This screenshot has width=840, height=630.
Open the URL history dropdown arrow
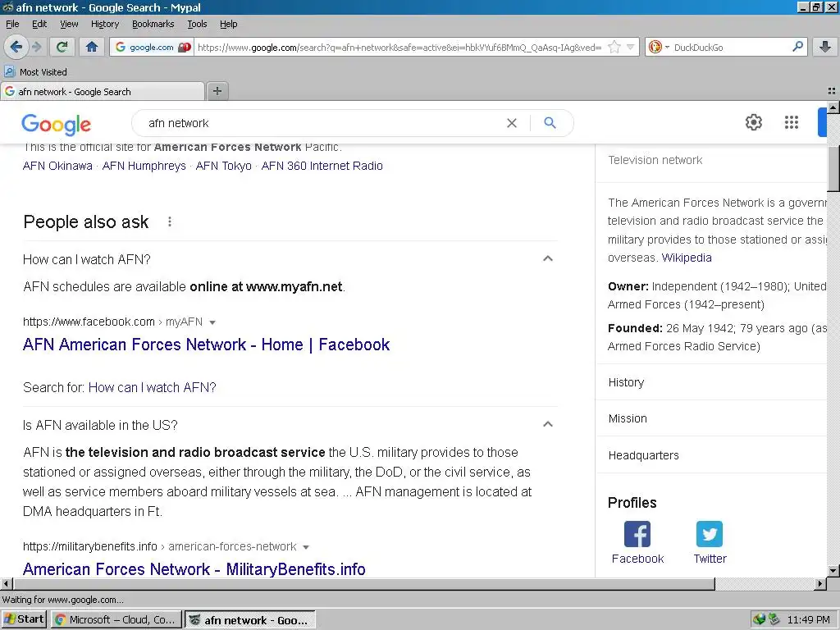(x=631, y=47)
